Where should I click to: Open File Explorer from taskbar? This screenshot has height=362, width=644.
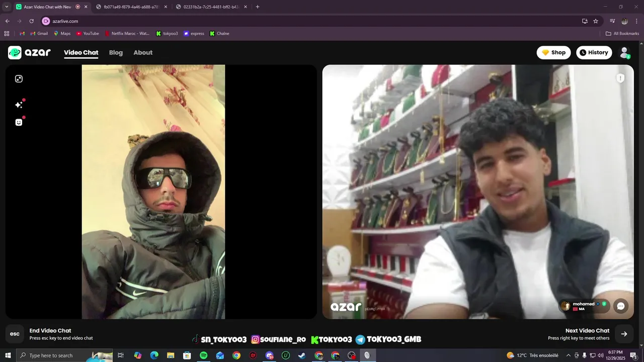click(x=171, y=355)
